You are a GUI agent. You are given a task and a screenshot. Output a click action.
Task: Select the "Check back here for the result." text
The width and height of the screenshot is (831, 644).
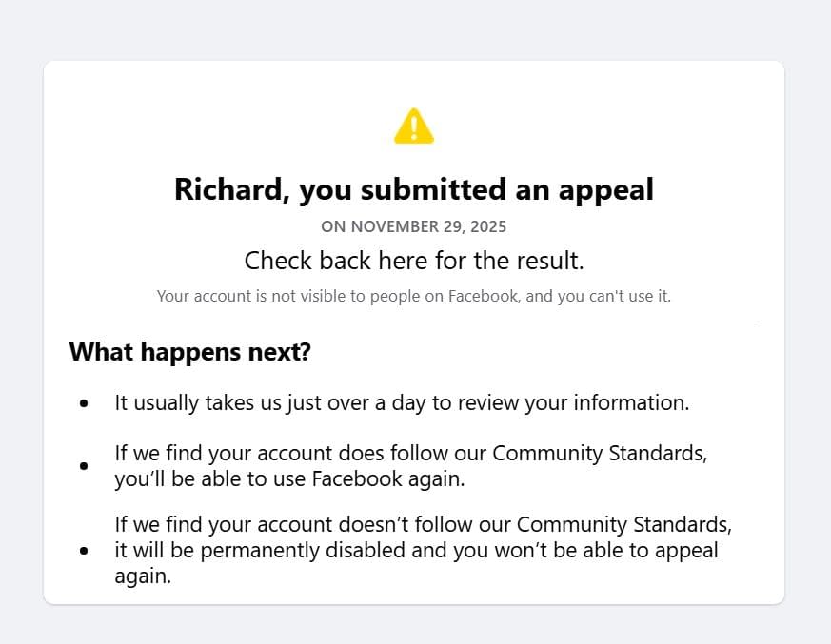pyautogui.click(x=414, y=260)
